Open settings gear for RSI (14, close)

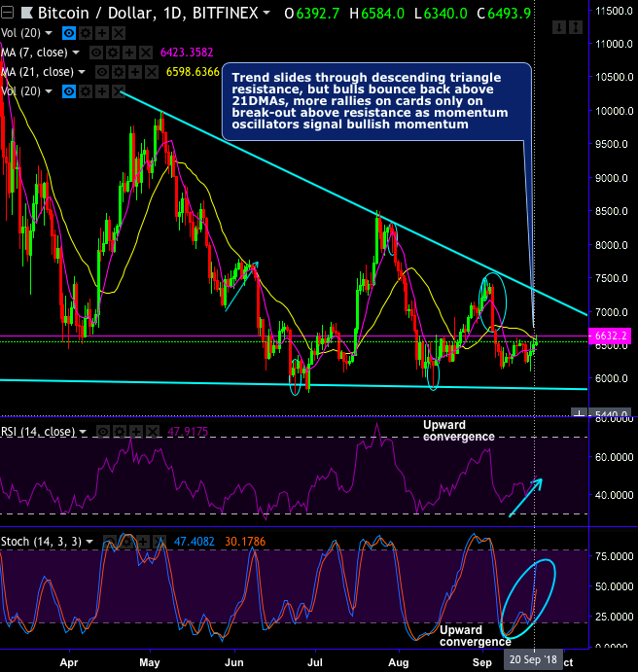(120, 432)
